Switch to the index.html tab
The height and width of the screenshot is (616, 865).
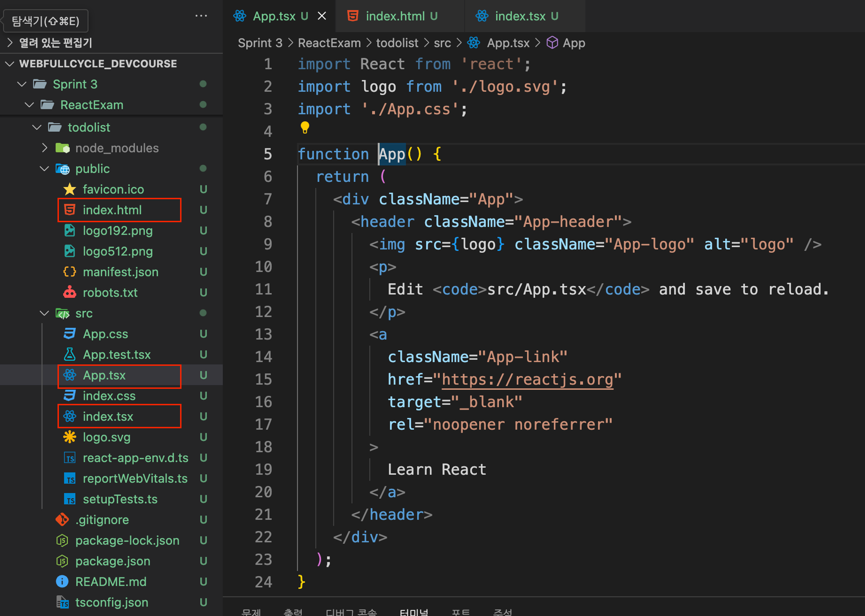click(395, 16)
